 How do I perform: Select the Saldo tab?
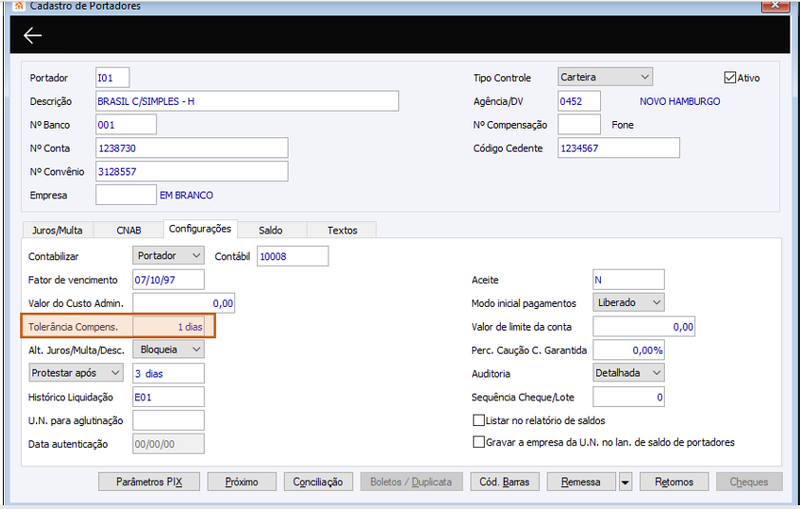(270, 230)
